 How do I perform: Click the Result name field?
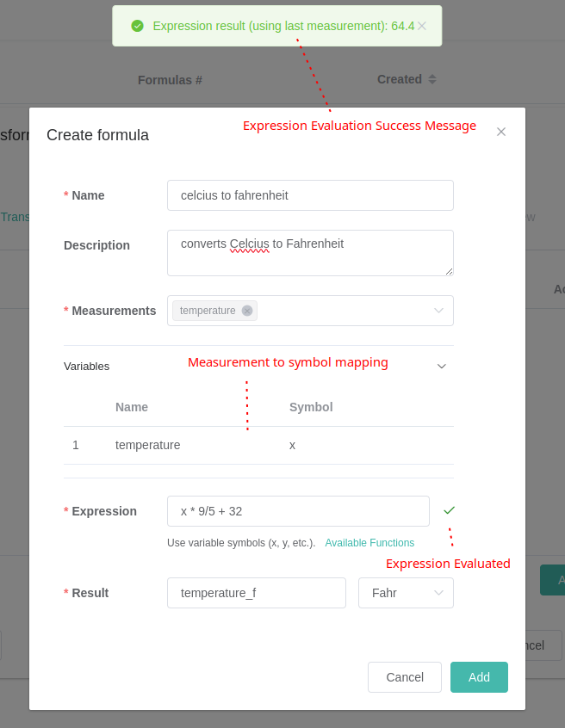[x=257, y=593]
